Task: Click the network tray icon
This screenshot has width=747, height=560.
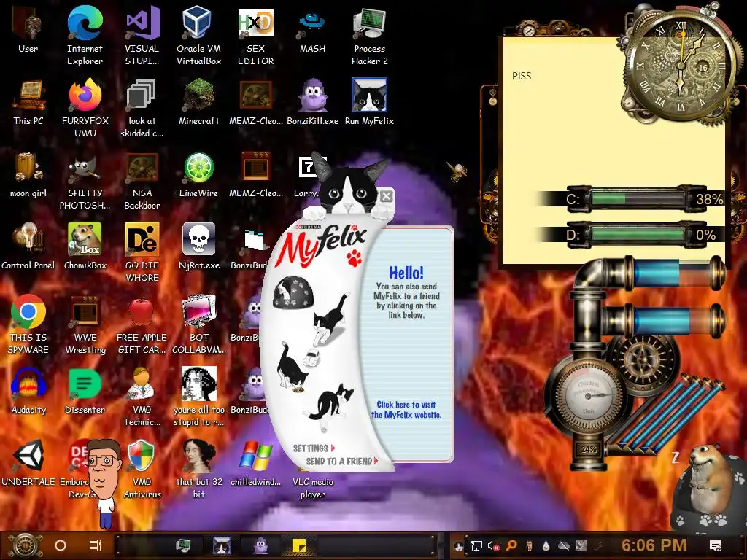Action: click(x=476, y=545)
